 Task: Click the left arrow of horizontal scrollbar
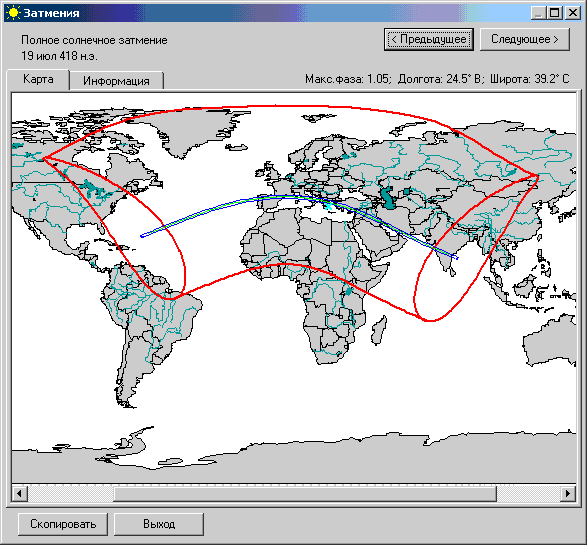19,493
